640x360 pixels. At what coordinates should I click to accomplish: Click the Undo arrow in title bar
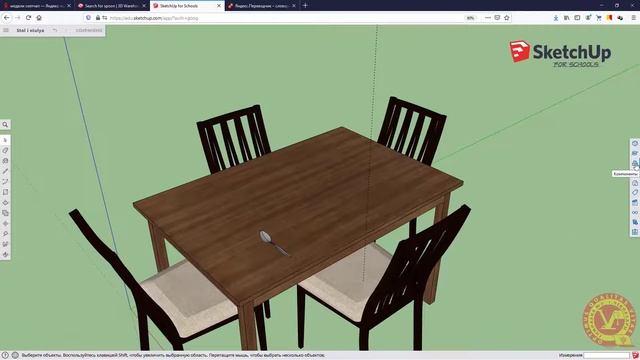coord(55,30)
